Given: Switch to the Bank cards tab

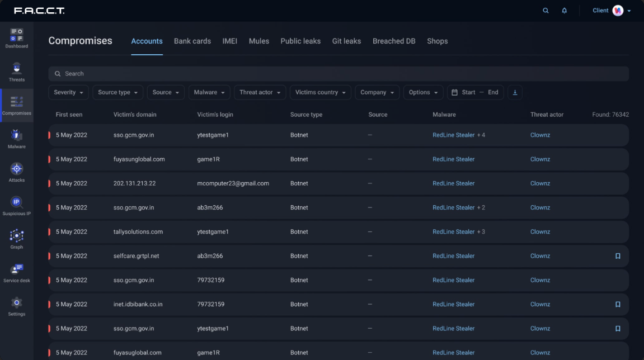Looking at the screenshot, I should 192,41.
